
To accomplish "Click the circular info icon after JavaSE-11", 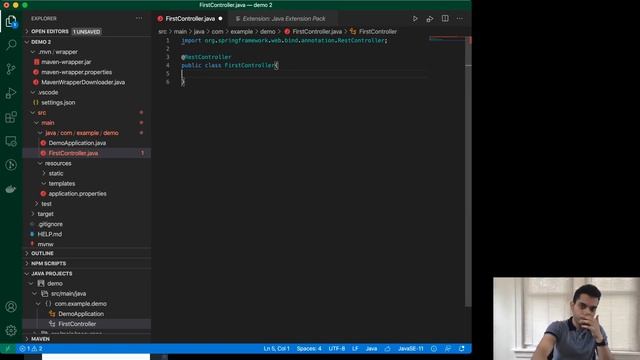I will pyautogui.click(x=434, y=349).
